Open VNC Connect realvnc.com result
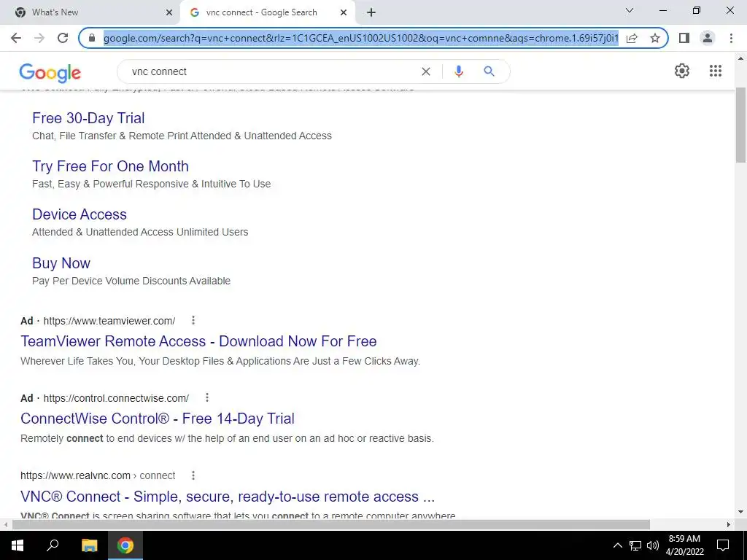Screen dimensions: 747x560 pos(228,496)
